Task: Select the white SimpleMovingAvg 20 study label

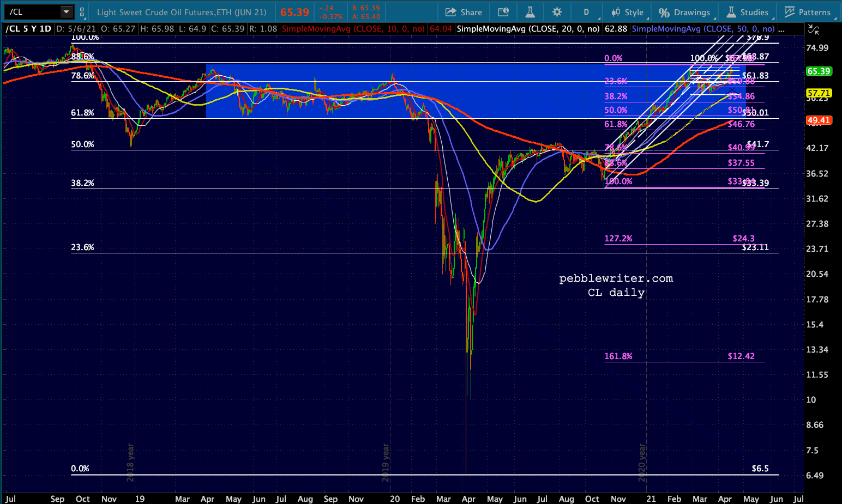Action: point(528,29)
